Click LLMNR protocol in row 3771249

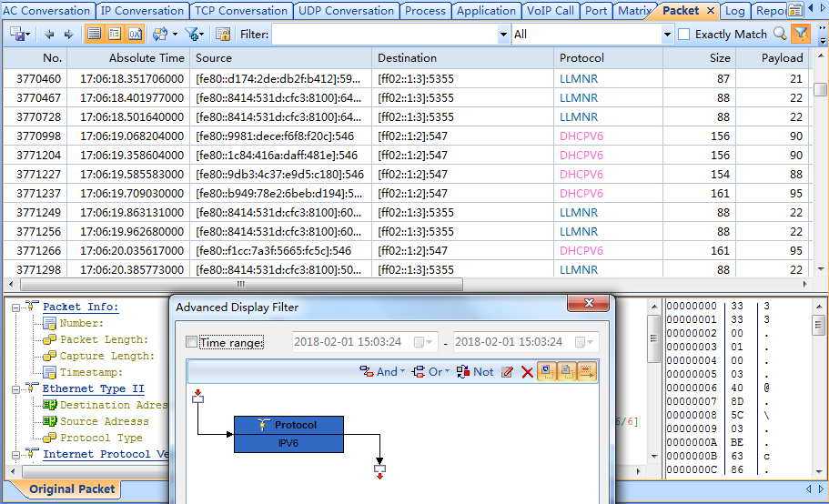pyautogui.click(x=579, y=212)
